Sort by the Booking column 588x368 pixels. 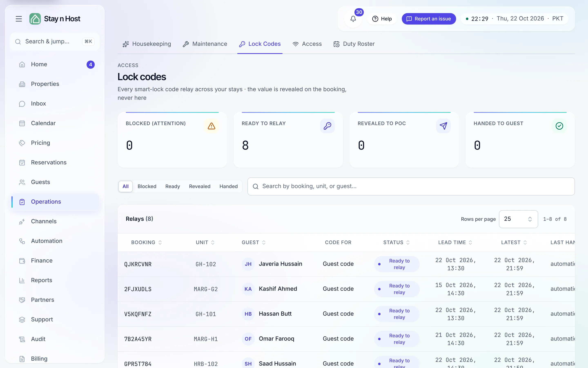pyautogui.click(x=147, y=242)
